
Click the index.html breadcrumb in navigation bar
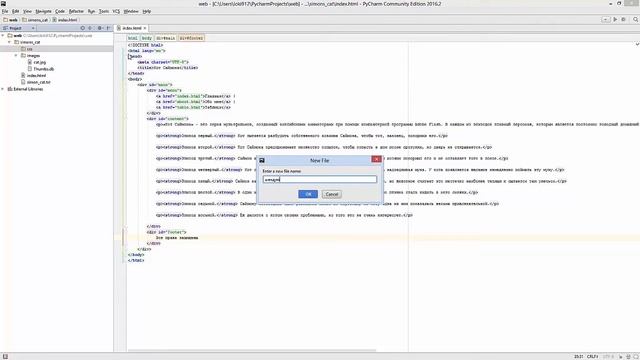click(65, 20)
